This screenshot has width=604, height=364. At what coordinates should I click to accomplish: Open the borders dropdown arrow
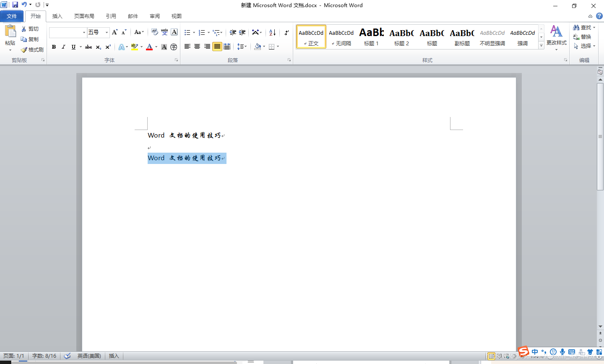click(278, 47)
